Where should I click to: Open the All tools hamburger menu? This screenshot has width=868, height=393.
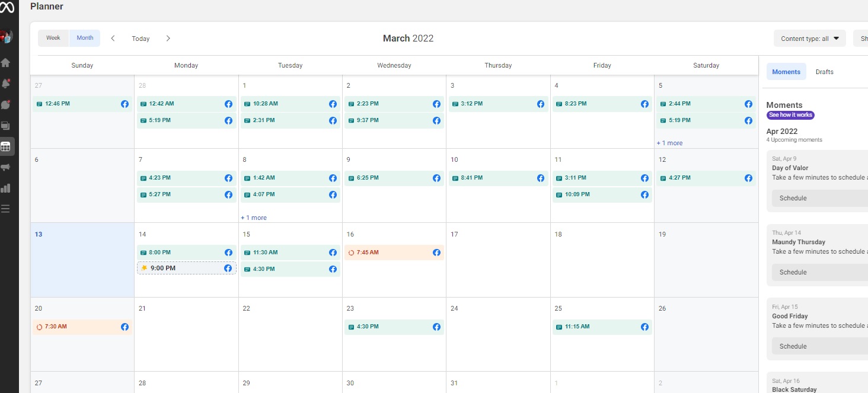point(6,209)
